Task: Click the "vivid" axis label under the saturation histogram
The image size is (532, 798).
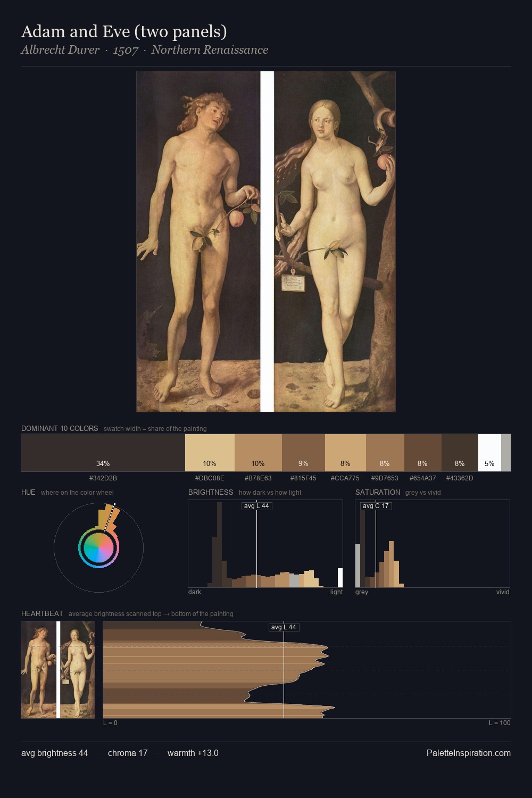Action: (503, 592)
